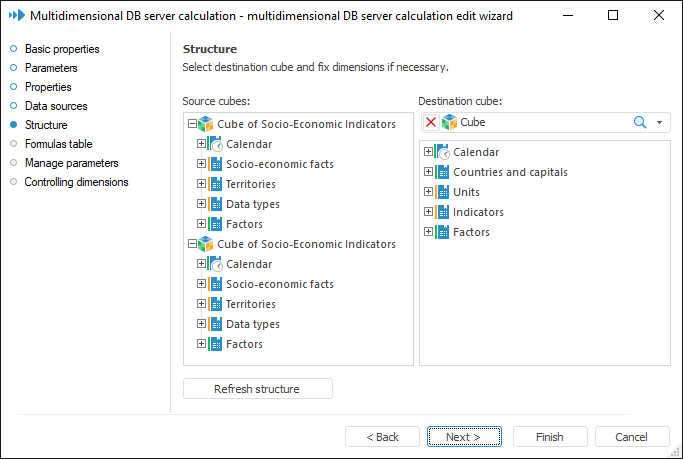Click the Countries and capitals dimension icon
683x460 pixels.
443,172
